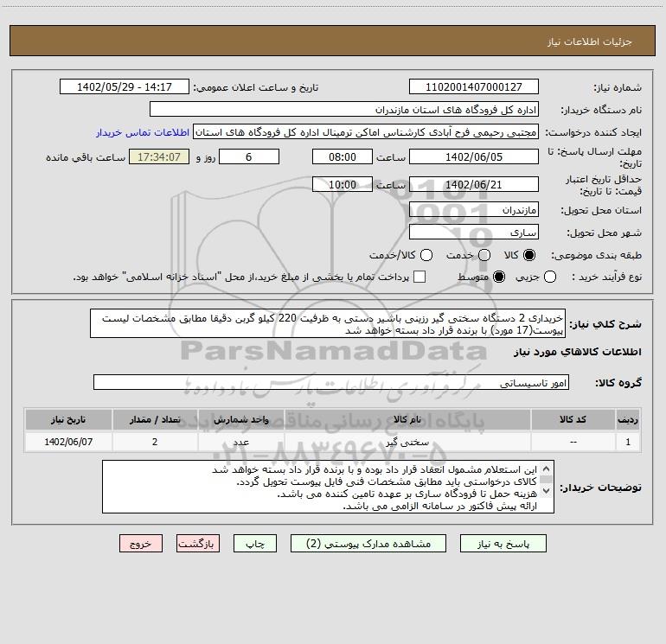
Task: Open مشاهده مدارک پیوستی (2) button
Action: [x=368, y=544]
